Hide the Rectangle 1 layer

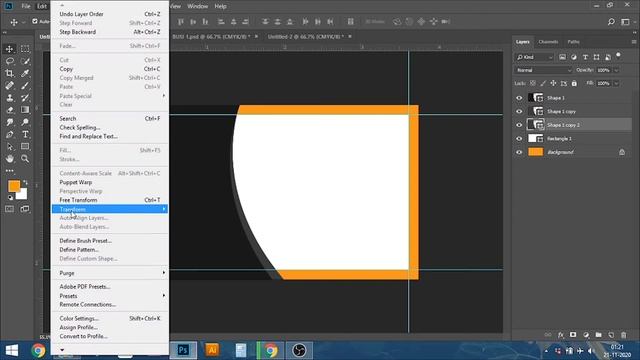(x=519, y=138)
